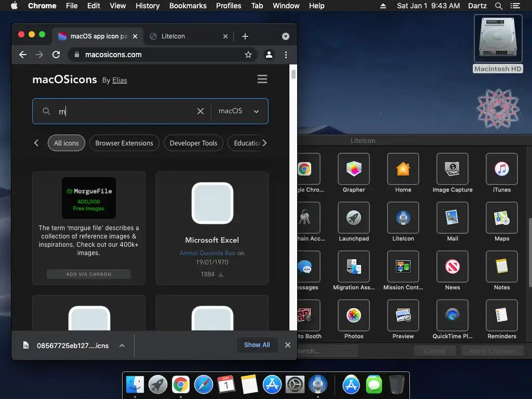Select the Grapher icon in LiteIcon window
The height and width of the screenshot is (399, 532).
coord(353,169)
